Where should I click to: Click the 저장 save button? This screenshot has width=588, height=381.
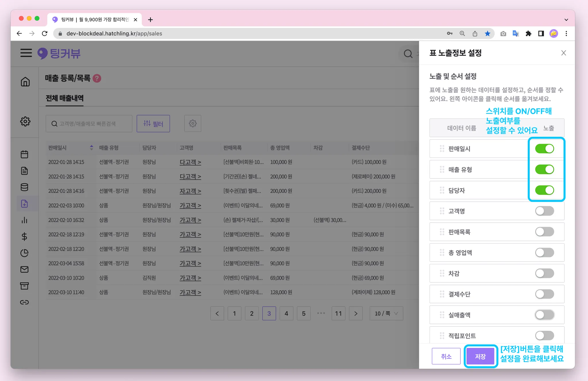click(x=480, y=356)
